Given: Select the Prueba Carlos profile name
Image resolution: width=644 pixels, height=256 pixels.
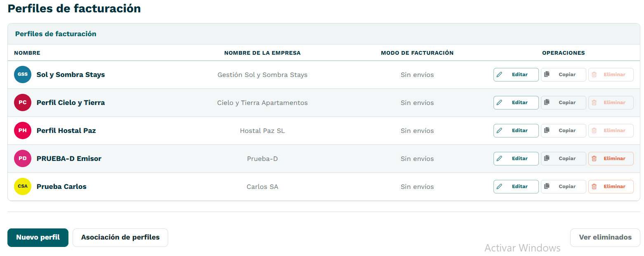Looking at the screenshot, I should [x=61, y=186].
